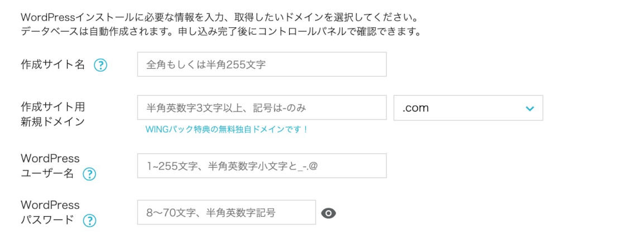Click the WINGパック特典の無料独自ドメイン notice text
This screenshot has width=644, height=238.
pos(227,130)
